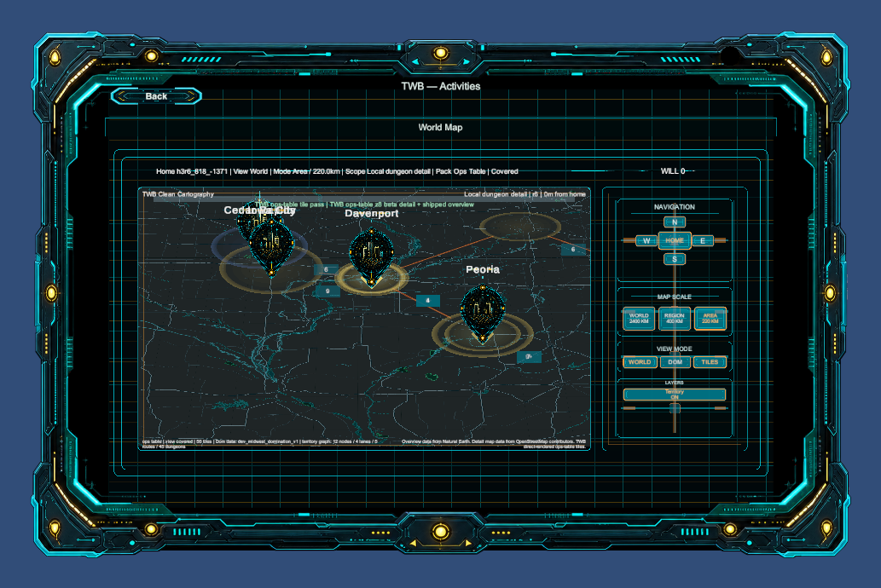
Task: Select the front Cedar Rapids pin
Action: pos(271,247)
